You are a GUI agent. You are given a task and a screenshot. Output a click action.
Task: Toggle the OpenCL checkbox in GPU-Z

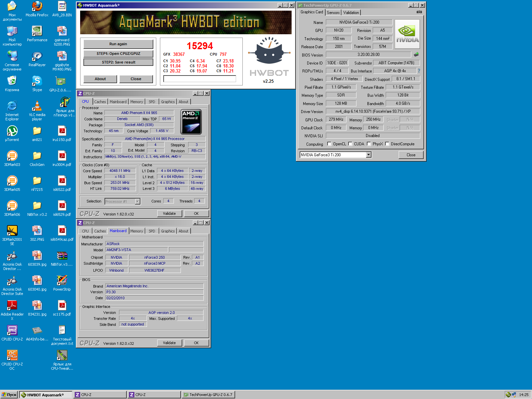point(330,144)
